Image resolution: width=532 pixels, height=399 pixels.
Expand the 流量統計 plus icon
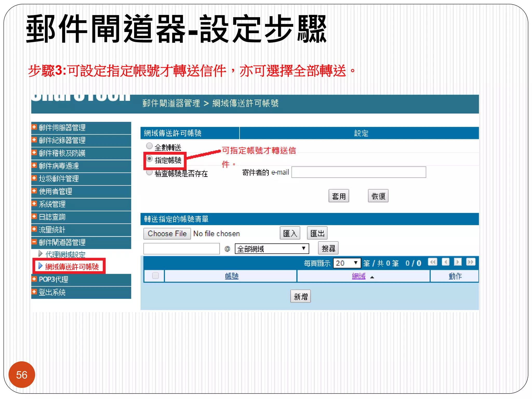point(34,229)
